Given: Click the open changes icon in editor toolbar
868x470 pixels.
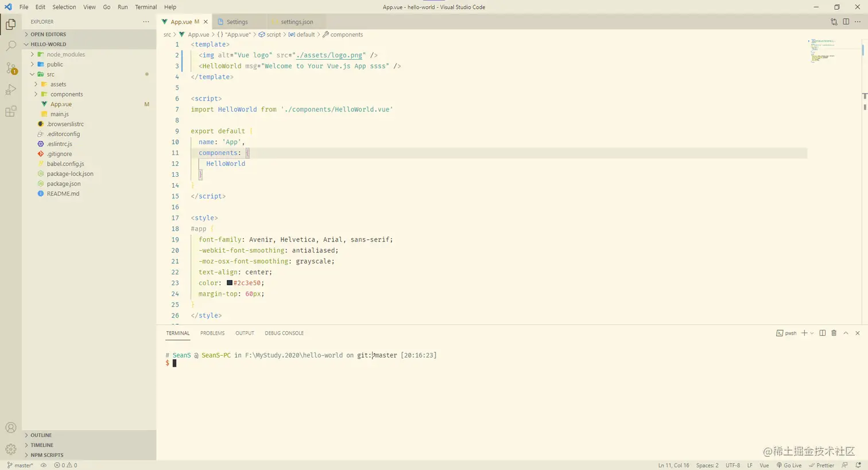Looking at the screenshot, I should pos(834,22).
